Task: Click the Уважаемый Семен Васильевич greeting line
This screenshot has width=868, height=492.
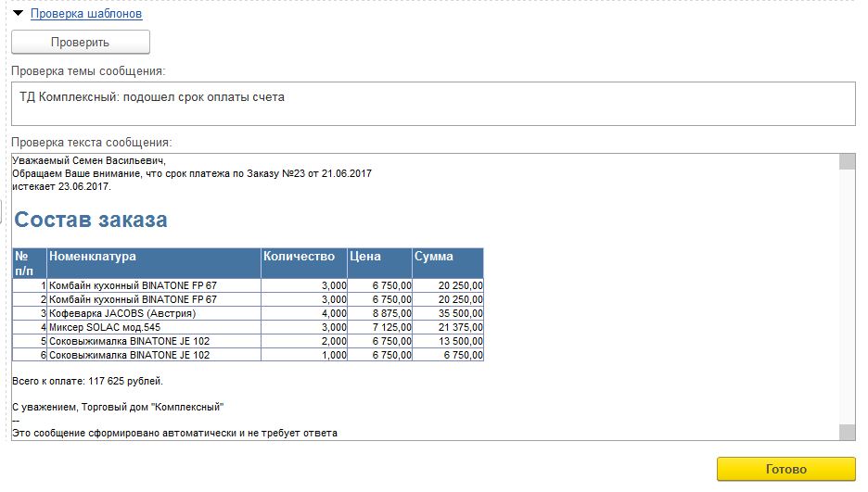Action: 89,160
